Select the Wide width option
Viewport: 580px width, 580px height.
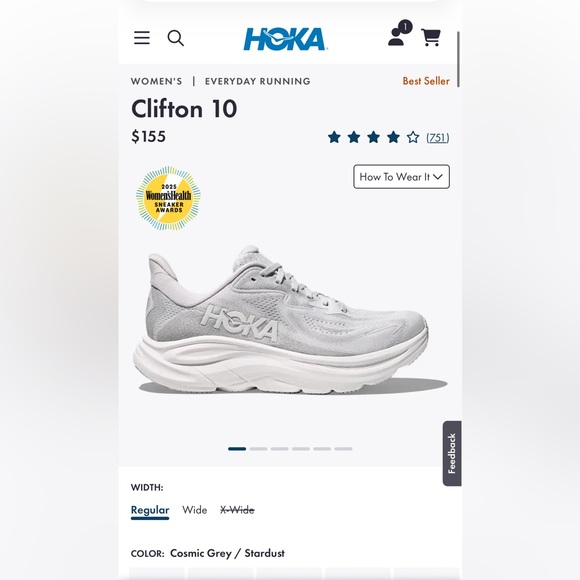click(x=194, y=510)
